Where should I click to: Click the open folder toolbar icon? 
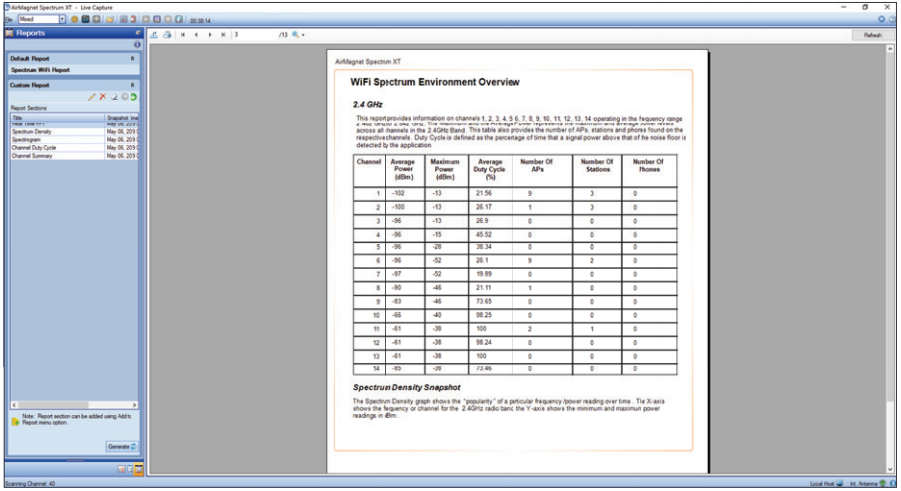pos(109,19)
